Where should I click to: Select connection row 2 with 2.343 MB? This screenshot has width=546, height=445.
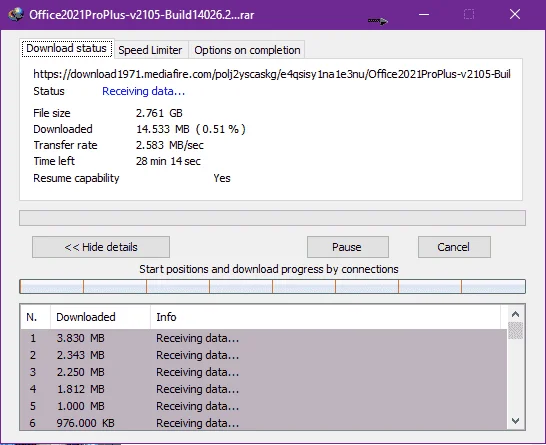(264, 355)
